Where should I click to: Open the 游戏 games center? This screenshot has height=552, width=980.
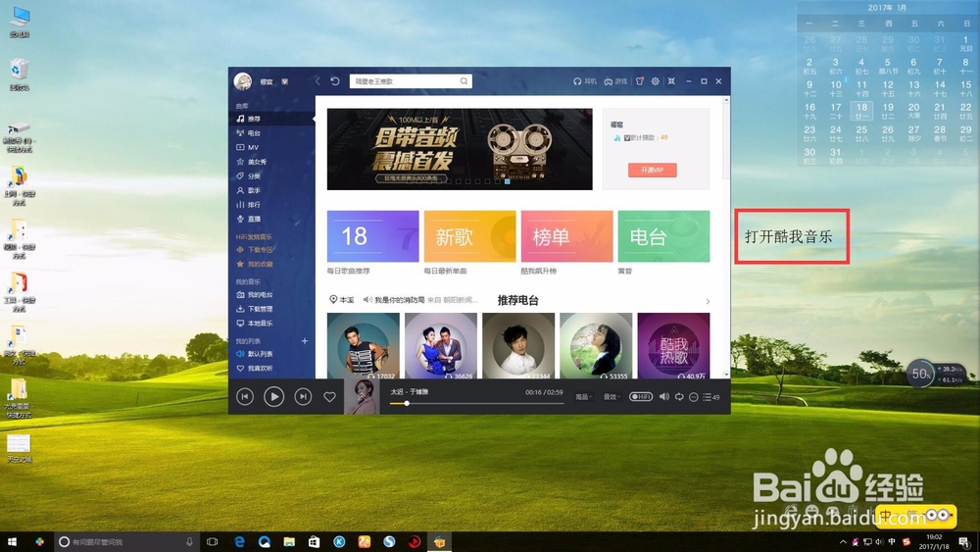[x=615, y=81]
